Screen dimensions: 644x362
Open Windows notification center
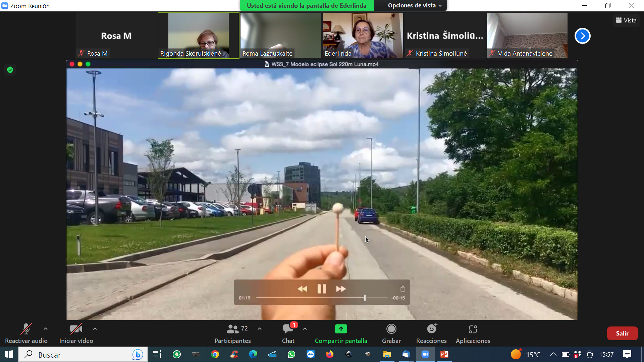click(627, 354)
